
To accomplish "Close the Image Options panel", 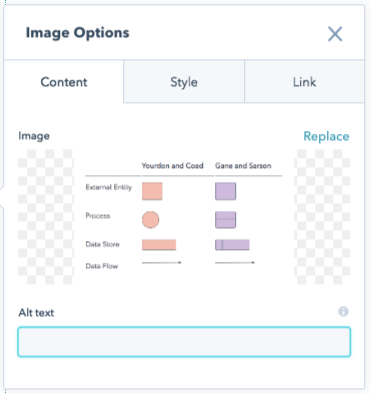I will tap(335, 34).
